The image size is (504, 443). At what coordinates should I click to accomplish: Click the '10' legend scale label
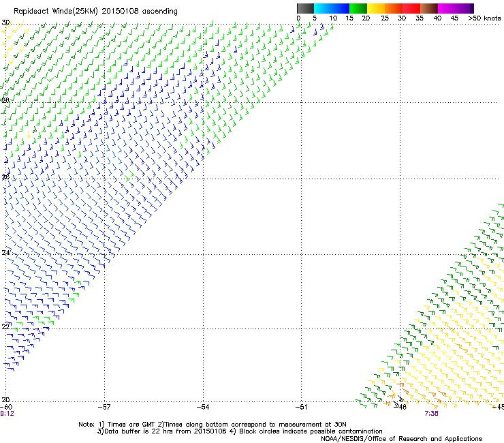pyautogui.click(x=333, y=18)
